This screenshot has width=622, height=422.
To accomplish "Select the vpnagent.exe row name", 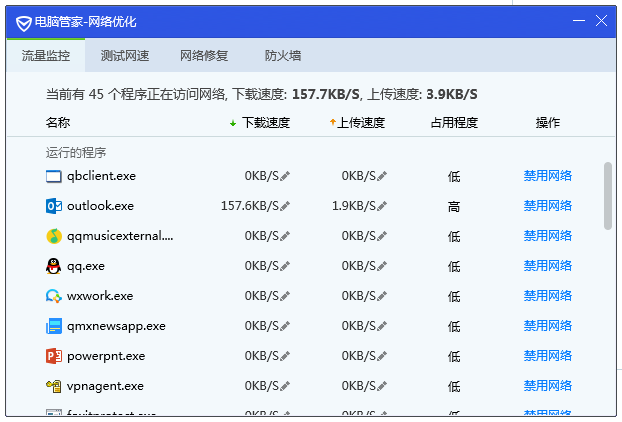I will [105, 386].
